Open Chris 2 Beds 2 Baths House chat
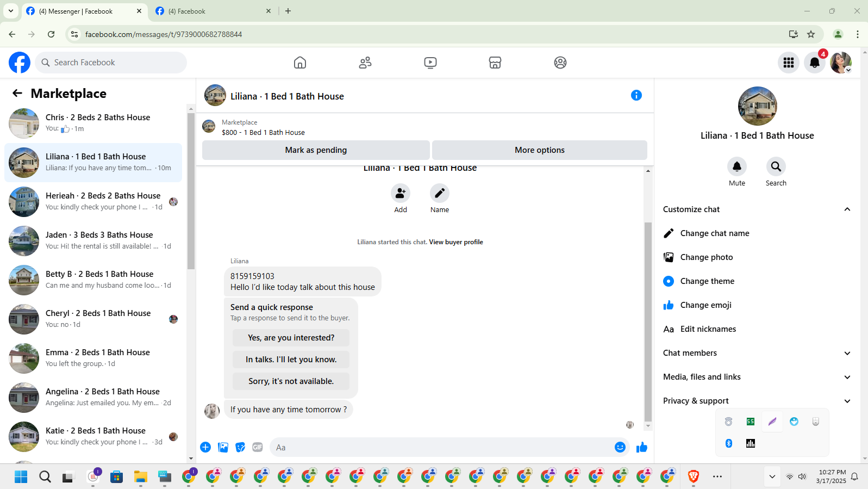868x489 pixels. coord(93,123)
